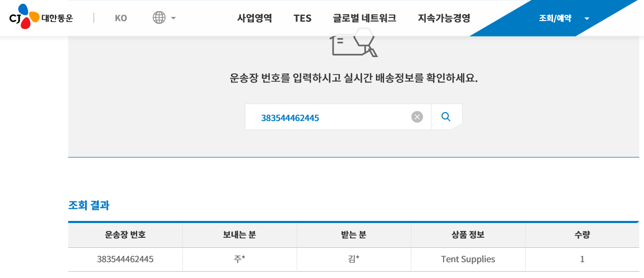Screen dimensions: 644x278
Task: Expand the 조회/예약 dropdown arrow
Action: [x=586, y=18]
